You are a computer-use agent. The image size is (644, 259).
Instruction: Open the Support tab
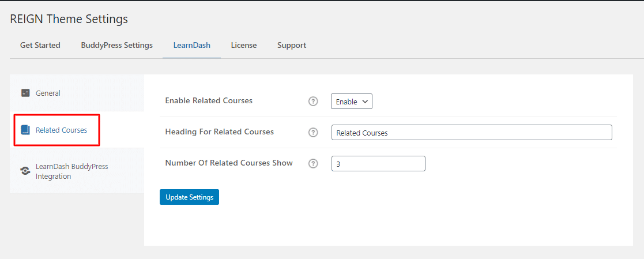click(x=292, y=45)
